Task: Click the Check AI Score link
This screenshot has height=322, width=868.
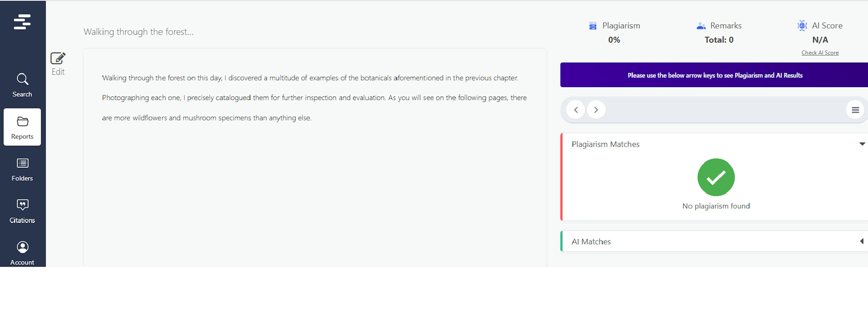Action: (820, 53)
